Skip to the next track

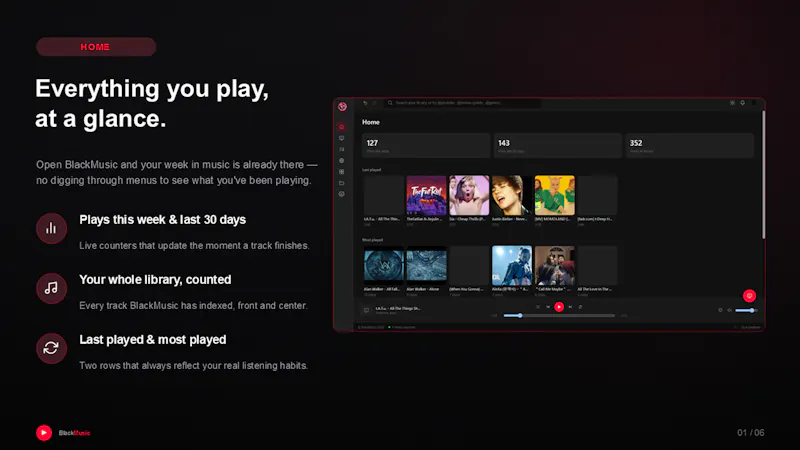[570, 307]
